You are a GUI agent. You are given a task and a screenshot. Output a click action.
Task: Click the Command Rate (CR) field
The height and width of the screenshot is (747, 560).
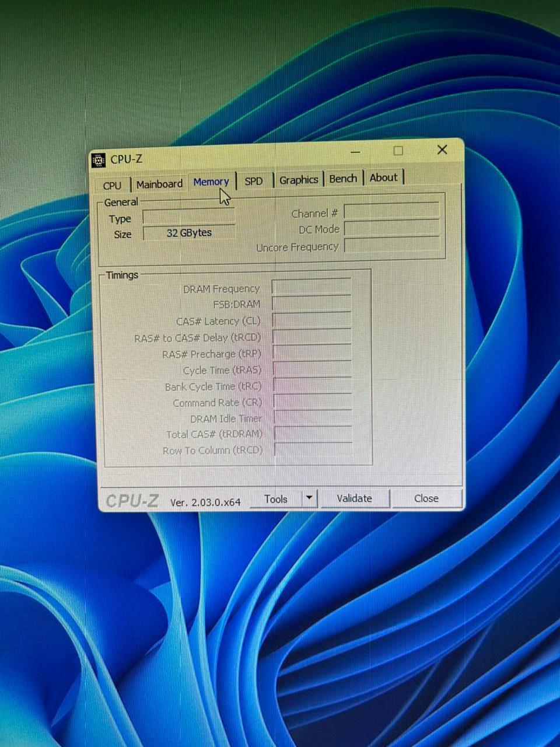point(313,401)
